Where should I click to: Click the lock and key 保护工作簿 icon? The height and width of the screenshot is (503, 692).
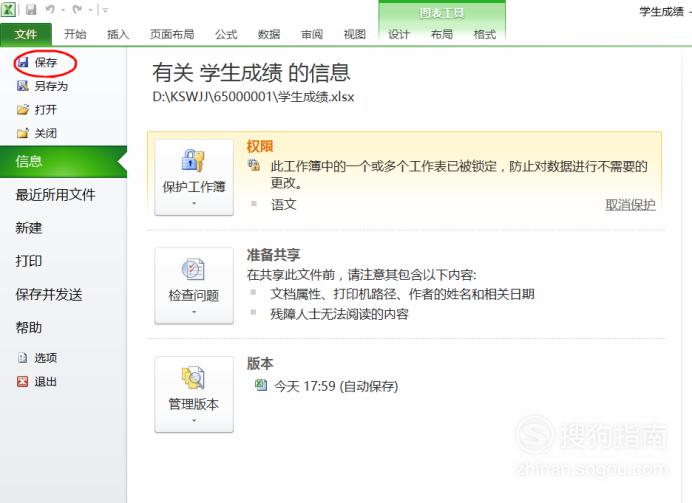tap(193, 160)
